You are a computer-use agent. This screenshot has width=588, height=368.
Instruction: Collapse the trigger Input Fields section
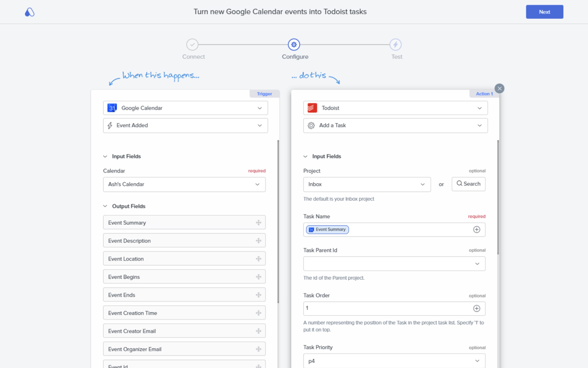coord(105,156)
